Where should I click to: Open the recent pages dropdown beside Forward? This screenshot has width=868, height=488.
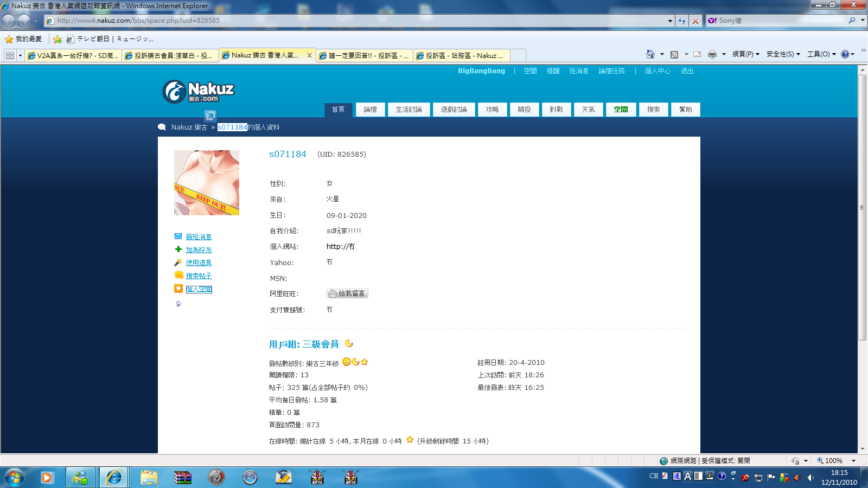coord(36,21)
